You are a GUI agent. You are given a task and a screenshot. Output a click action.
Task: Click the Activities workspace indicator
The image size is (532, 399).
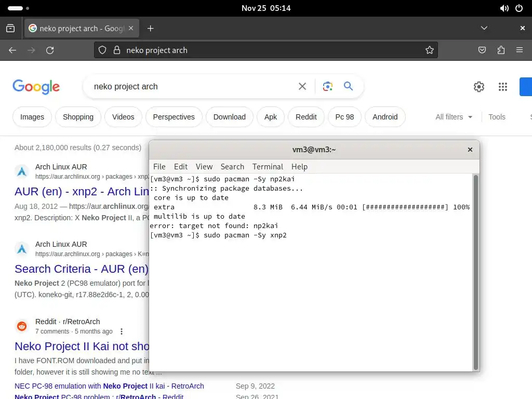coord(18,8)
